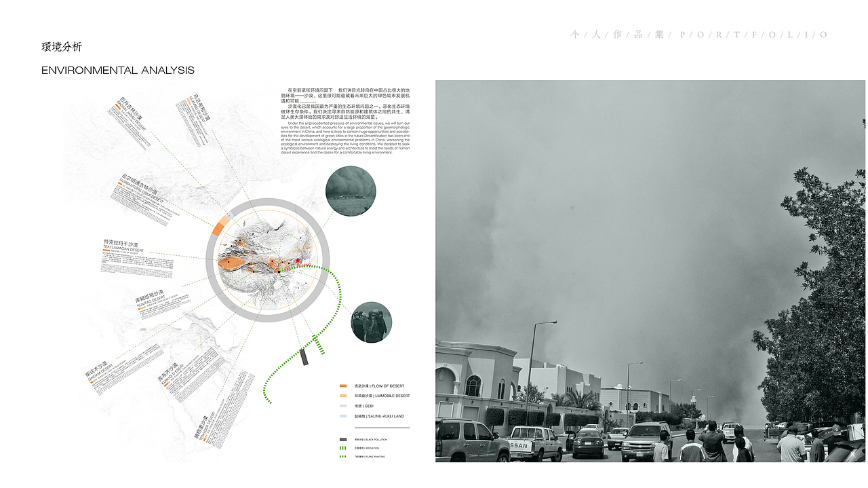
Task: Click the grey 'Gebi' legend swatch
Action: (x=343, y=406)
